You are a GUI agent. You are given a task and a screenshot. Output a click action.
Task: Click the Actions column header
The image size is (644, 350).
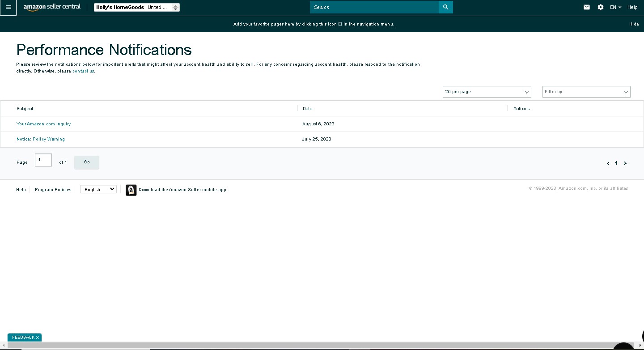[521, 109]
